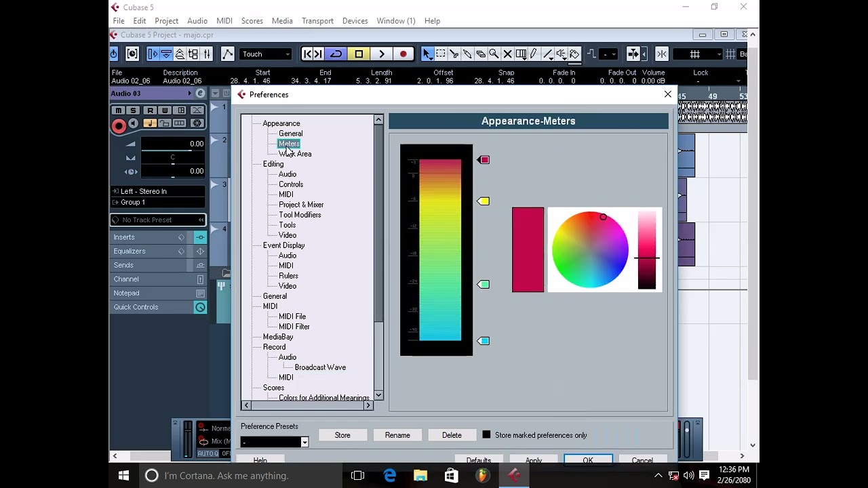Screen dimensions: 868x488
Task: Select MediaBay in preferences tree
Action: [x=278, y=337]
